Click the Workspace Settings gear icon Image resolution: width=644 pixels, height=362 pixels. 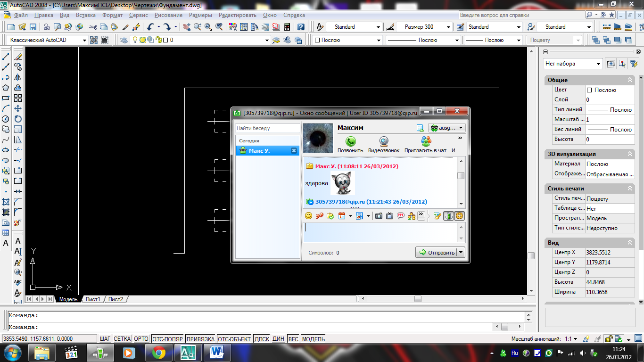tap(94, 40)
